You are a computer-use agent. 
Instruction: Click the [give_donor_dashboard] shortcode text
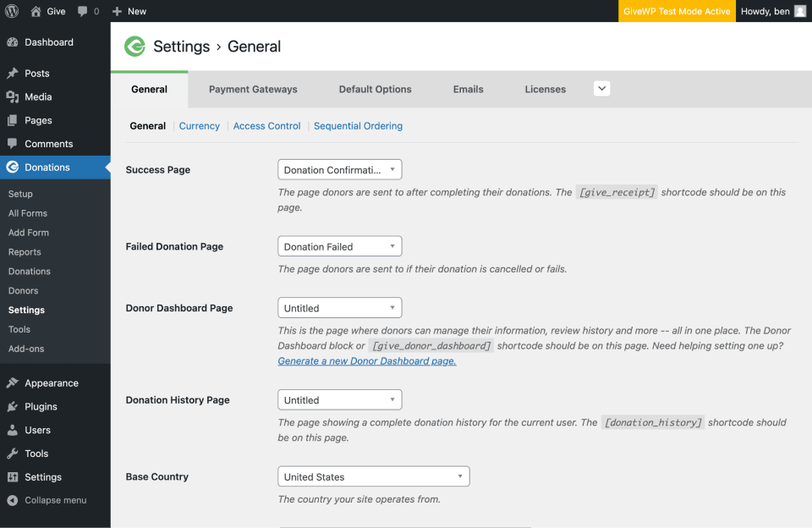[431, 345]
